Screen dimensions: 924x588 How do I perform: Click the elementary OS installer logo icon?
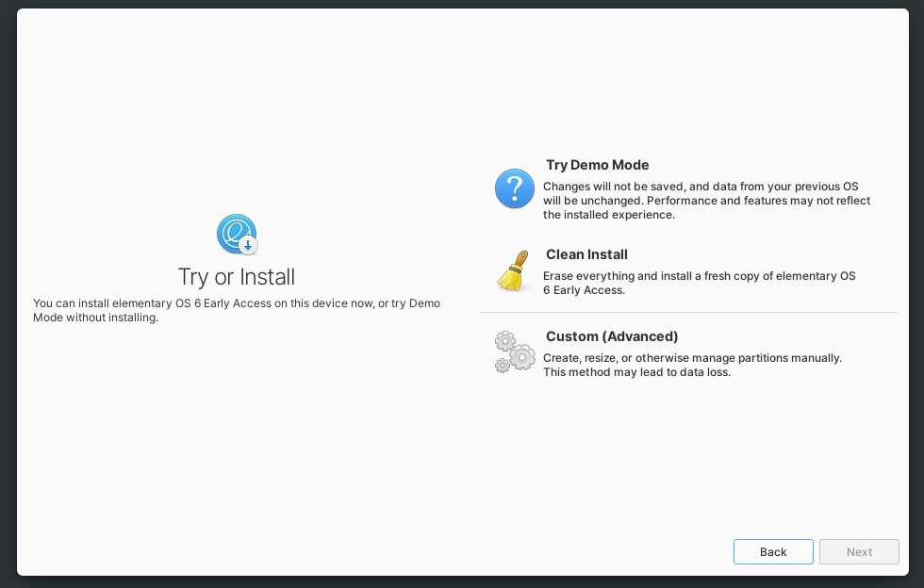(237, 234)
